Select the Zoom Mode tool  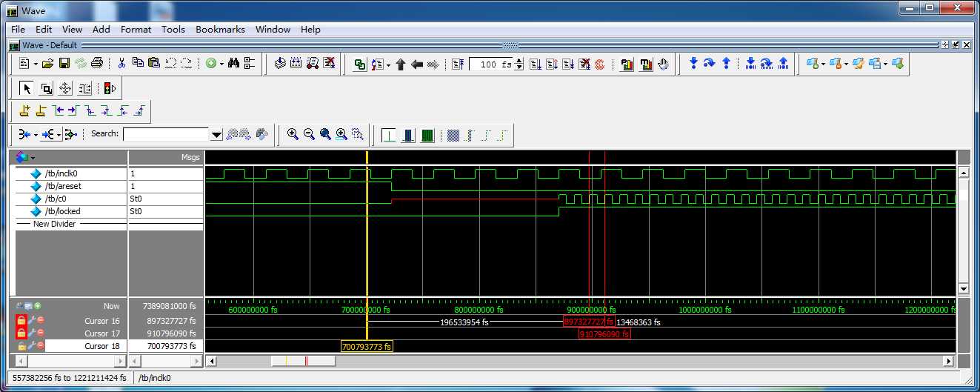(x=46, y=89)
